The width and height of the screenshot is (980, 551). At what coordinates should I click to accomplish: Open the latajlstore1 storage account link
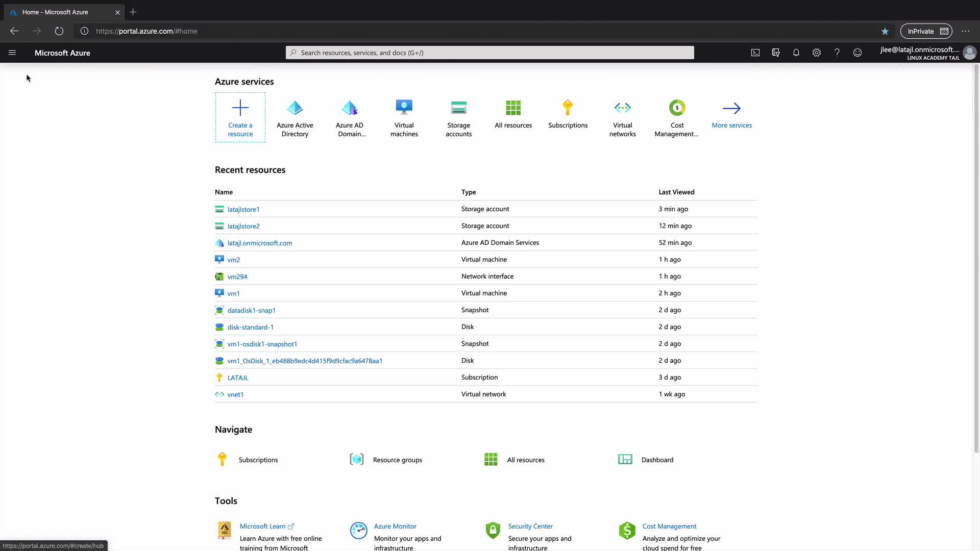(243, 209)
